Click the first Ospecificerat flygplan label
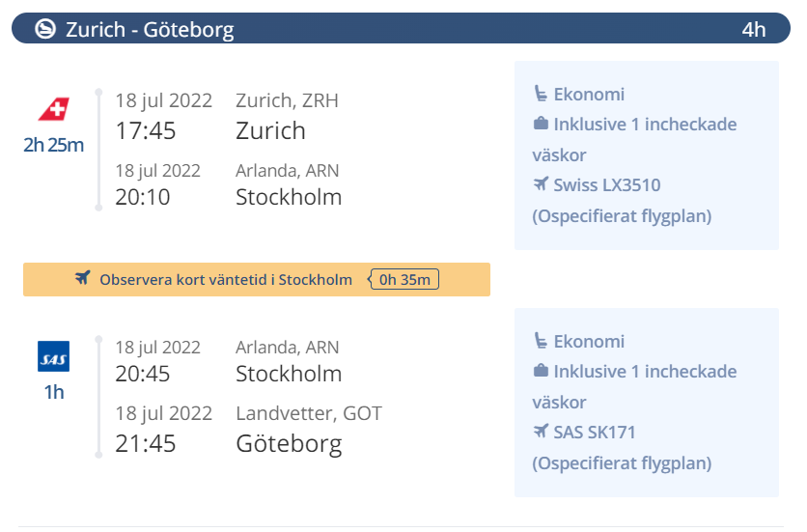Screen dimensions: 807x532 click(x=622, y=215)
